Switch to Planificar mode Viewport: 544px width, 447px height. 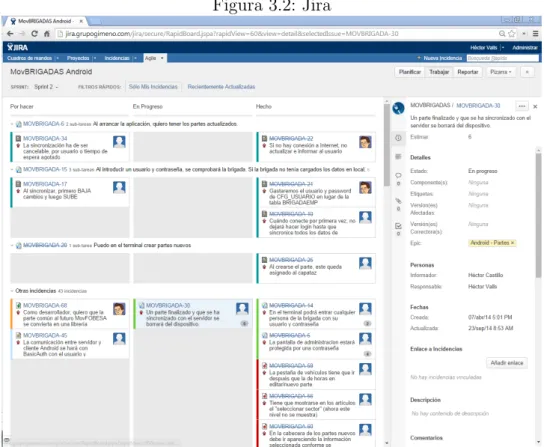point(410,72)
